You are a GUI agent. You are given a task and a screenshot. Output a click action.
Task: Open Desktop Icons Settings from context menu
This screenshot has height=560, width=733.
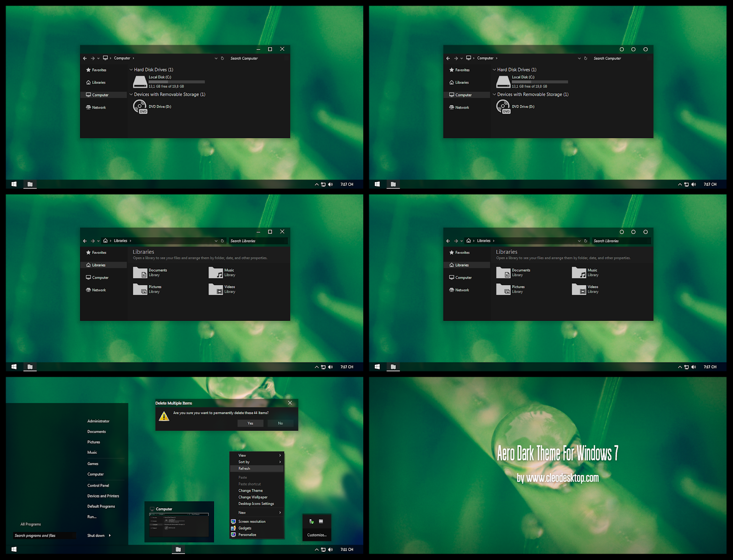click(257, 504)
